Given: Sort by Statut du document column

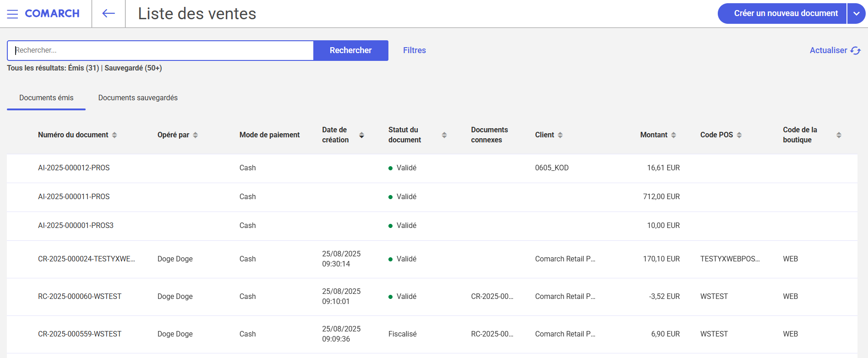Looking at the screenshot, I should (x=444, y=135).
